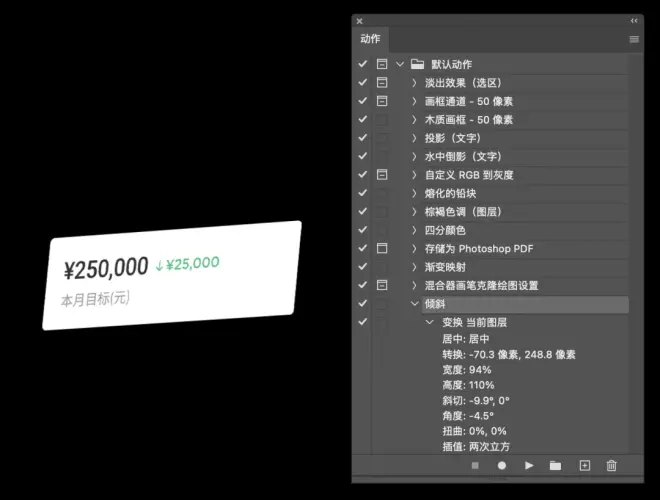This screenshot has width=660, height=500.
Task: Expand the 画框通道 - 50 像素 action
Action: click(x=414, y=101)
